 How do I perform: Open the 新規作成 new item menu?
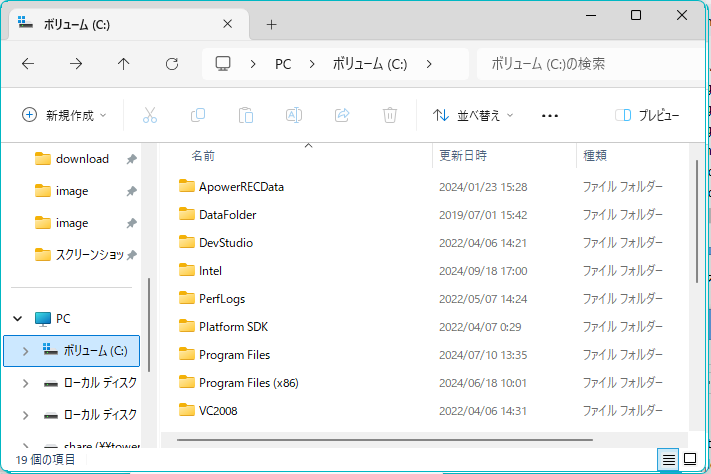click(65, 115)
